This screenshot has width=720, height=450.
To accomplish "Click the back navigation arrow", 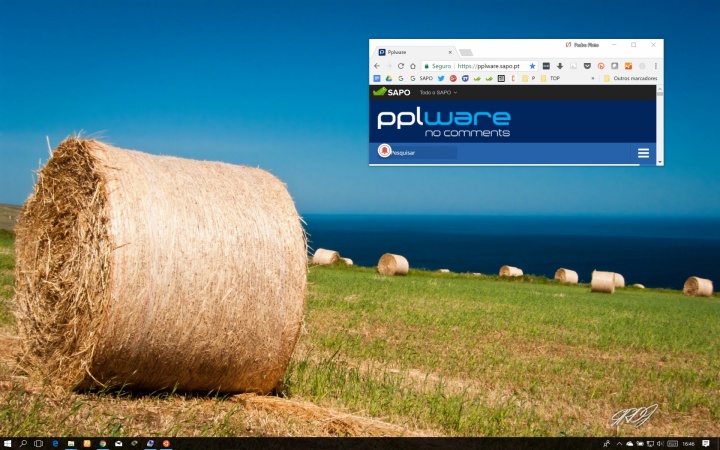I will [x=377, y=66].
